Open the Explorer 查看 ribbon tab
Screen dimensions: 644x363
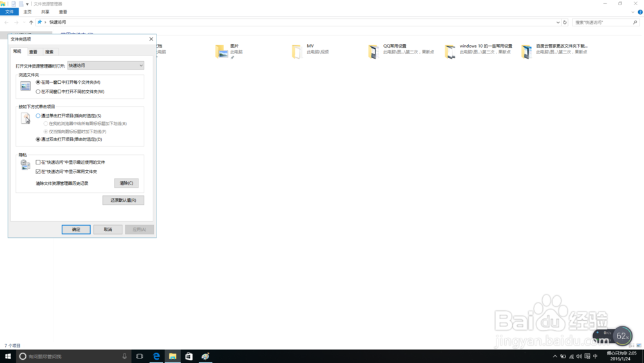tap(63, 12)
